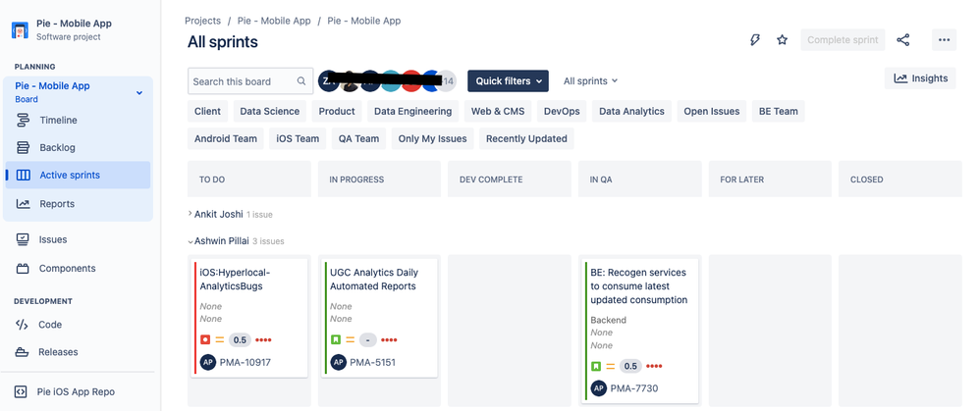Click the red dots on PMA-7730 card
980x411 pixels.
coord(654,366)
